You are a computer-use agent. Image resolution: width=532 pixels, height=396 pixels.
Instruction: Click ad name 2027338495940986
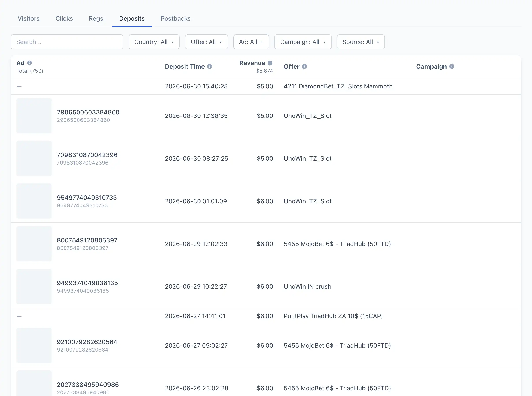88,385
